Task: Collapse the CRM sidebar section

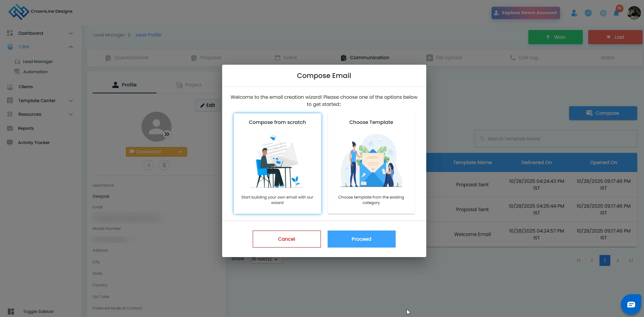Action: (71, 47)
